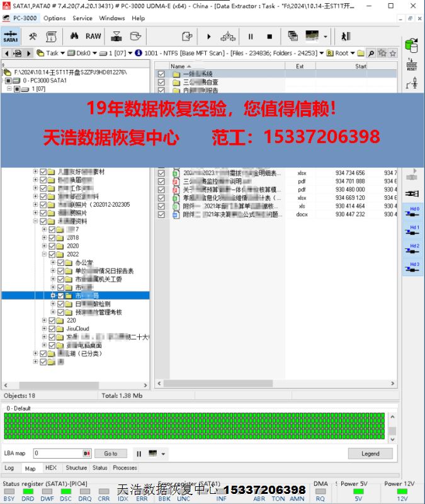This screenshot has height=504, width=425.
Task: Click the SATA1 port icon in toolbar
Action: tap(11, 37)
